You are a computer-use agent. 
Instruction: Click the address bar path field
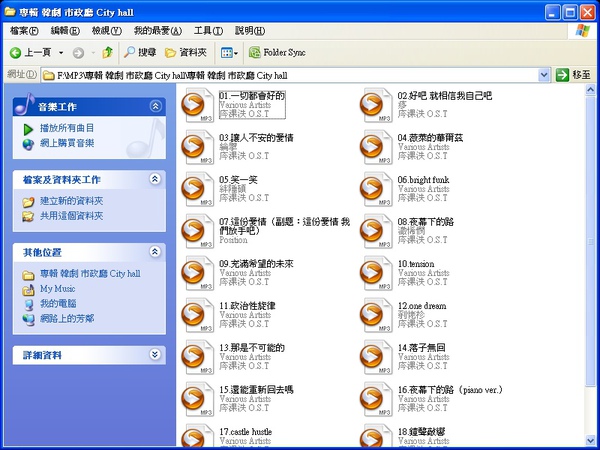[x=290, y=75]
